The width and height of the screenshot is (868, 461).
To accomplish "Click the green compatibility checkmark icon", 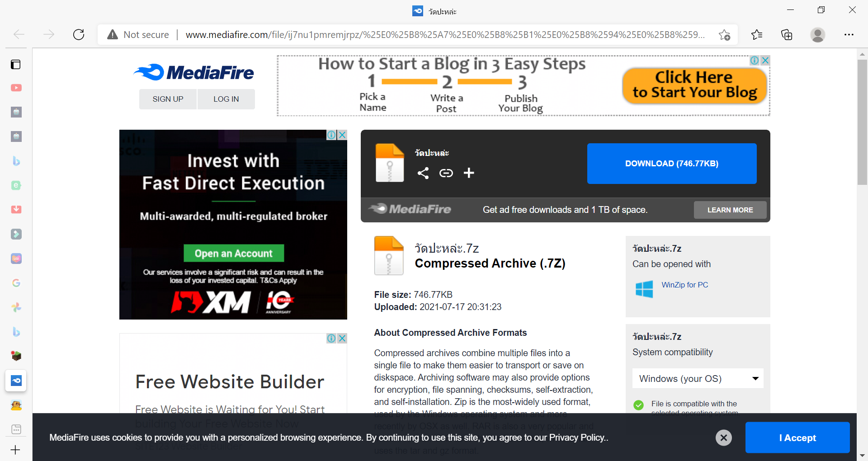I will [639, 405].
